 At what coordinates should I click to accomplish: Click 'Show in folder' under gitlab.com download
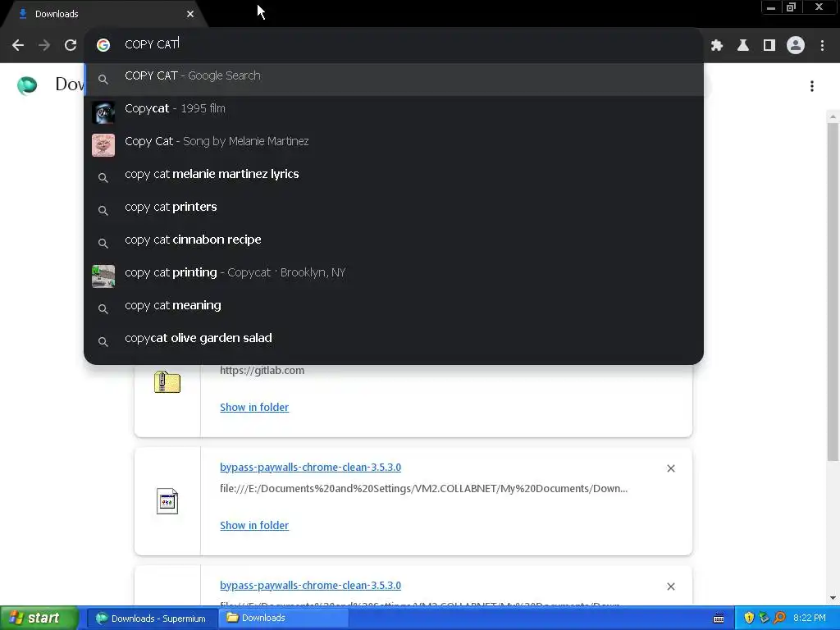tap(254, 407)
